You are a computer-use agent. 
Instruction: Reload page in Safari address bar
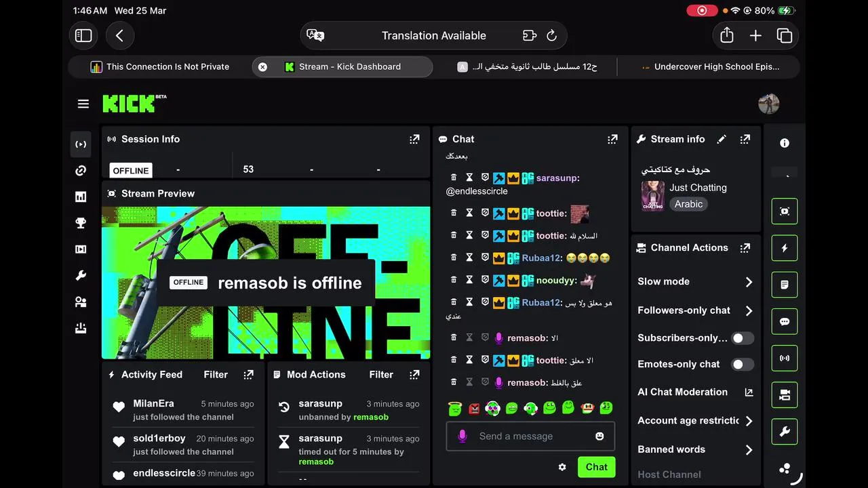551,36
